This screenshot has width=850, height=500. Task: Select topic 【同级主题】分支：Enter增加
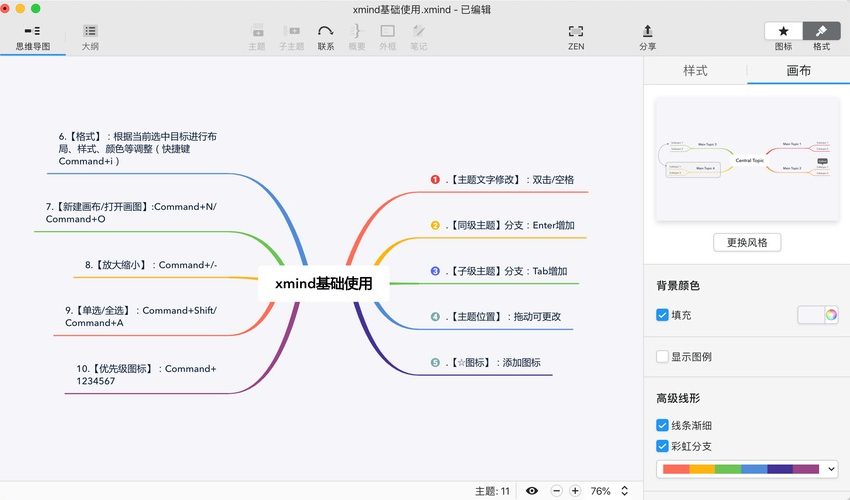(x=510, y=225)
